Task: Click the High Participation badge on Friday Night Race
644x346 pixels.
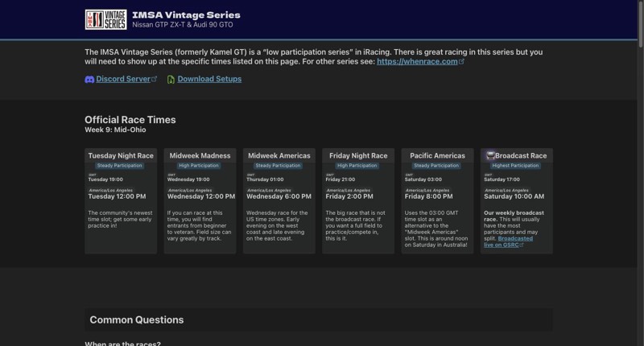Action: [x=357, y=166]
